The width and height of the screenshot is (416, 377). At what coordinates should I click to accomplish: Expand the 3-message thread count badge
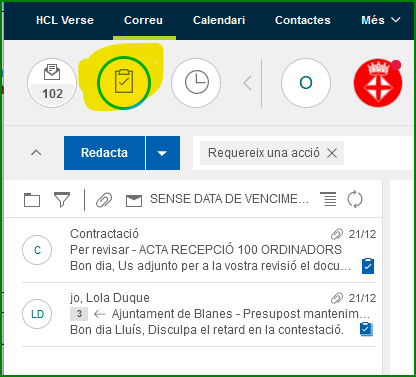click(x=79, y=314)
